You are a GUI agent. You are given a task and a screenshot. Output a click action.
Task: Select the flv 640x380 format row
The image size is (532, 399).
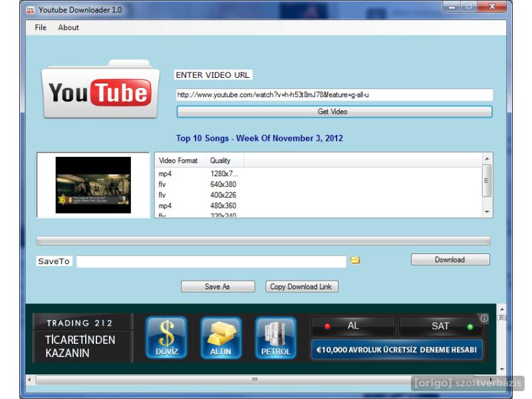pyautogui.click(x=319, y=184)
